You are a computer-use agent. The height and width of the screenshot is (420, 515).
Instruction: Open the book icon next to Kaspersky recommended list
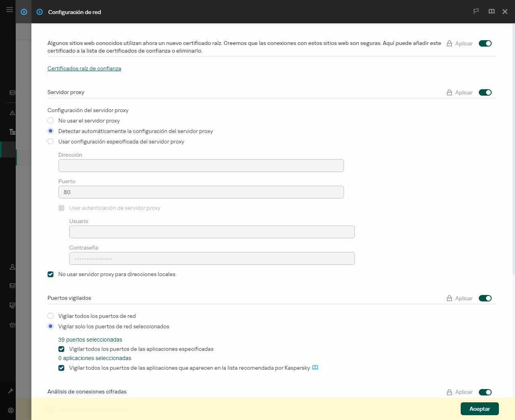[x=315, y=367]
